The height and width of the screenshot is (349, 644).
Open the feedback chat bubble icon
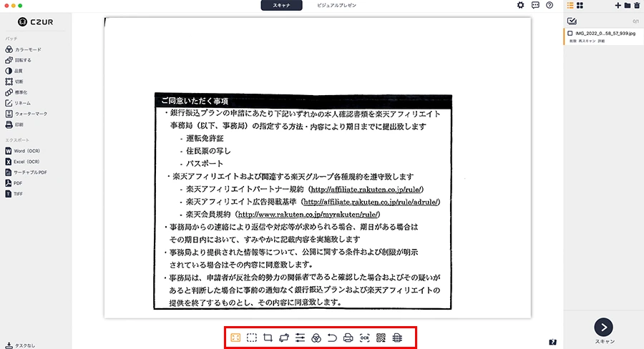click(x=535, y=5)
